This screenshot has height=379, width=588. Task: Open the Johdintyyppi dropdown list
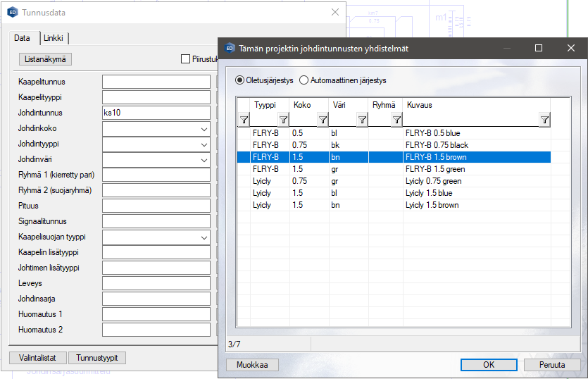(204, 144)
